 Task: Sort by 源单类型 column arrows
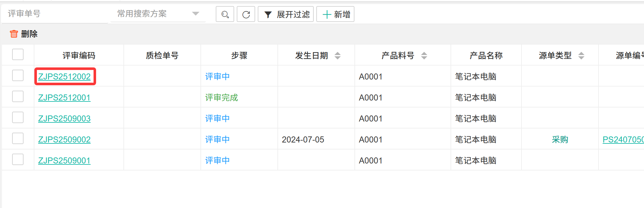pos(581,56)
